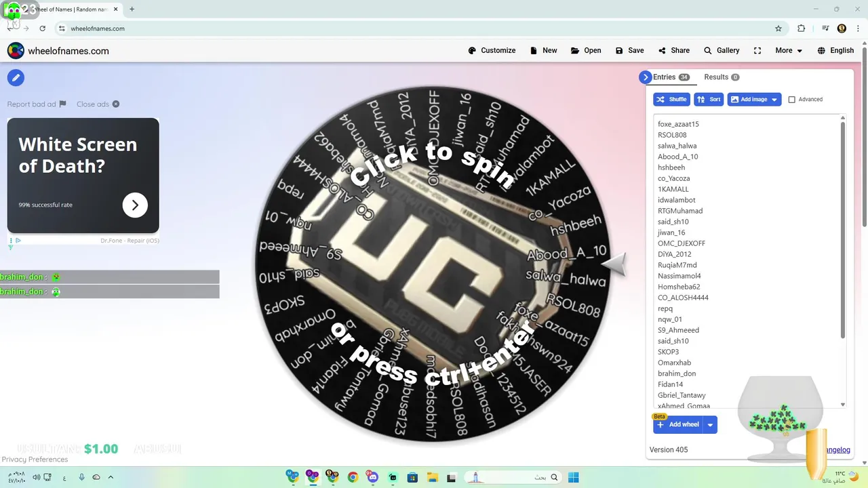Open a new browser tab
868x488 pixels.
tap(132, 9)
